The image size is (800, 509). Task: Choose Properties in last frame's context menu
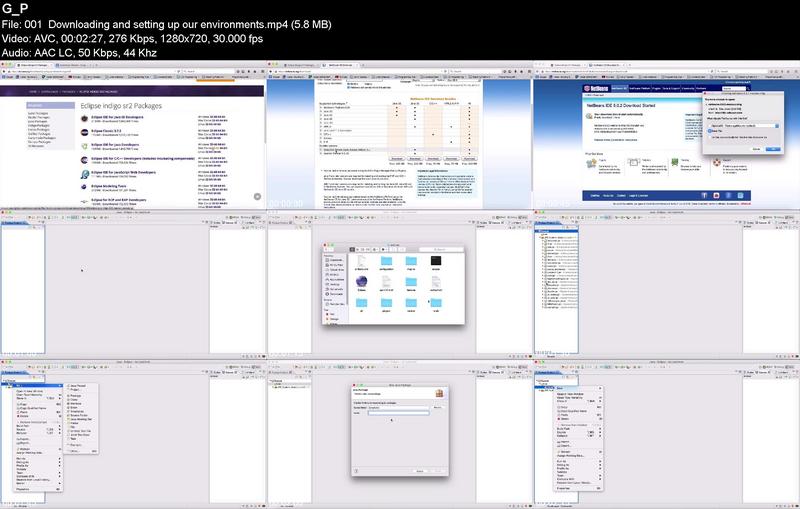tap(579, 488)
